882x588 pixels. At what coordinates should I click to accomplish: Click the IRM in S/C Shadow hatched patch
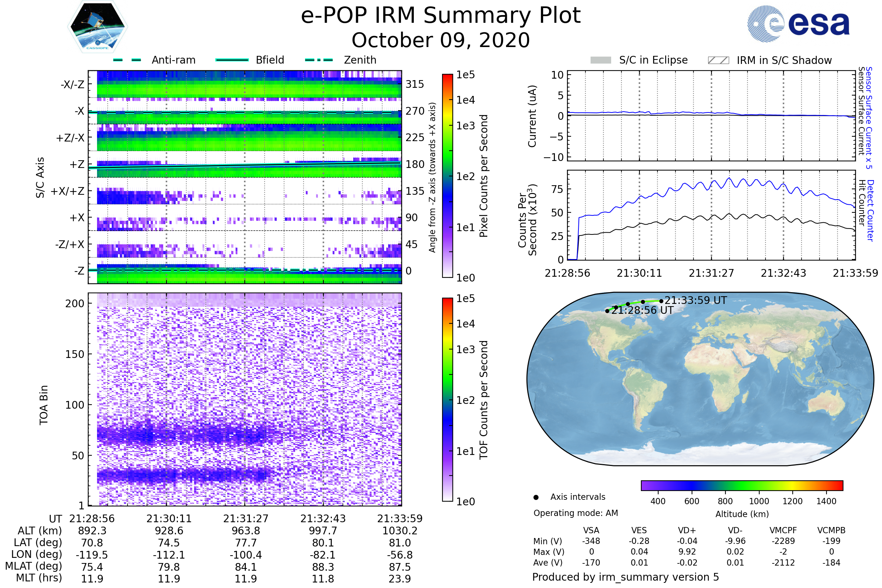point(718,60)
